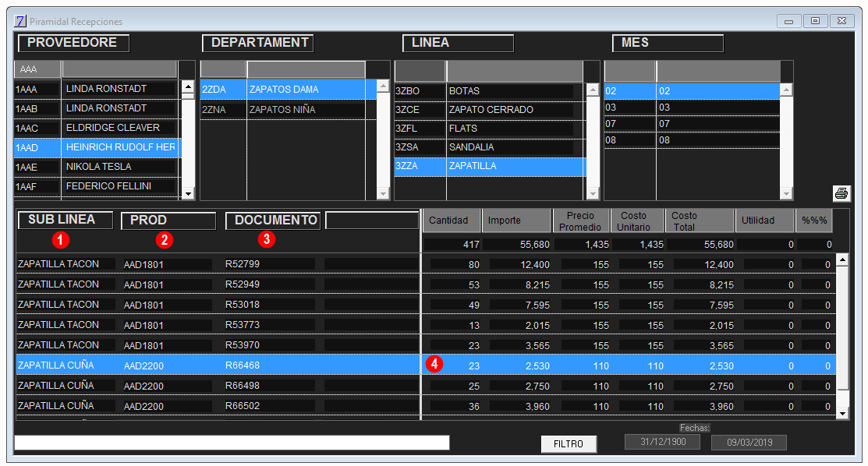Select supplier HEINRICH RUDOLF HER
Image resolution: width=868 pixels, height=466 pixels.
tap(97, 147)
